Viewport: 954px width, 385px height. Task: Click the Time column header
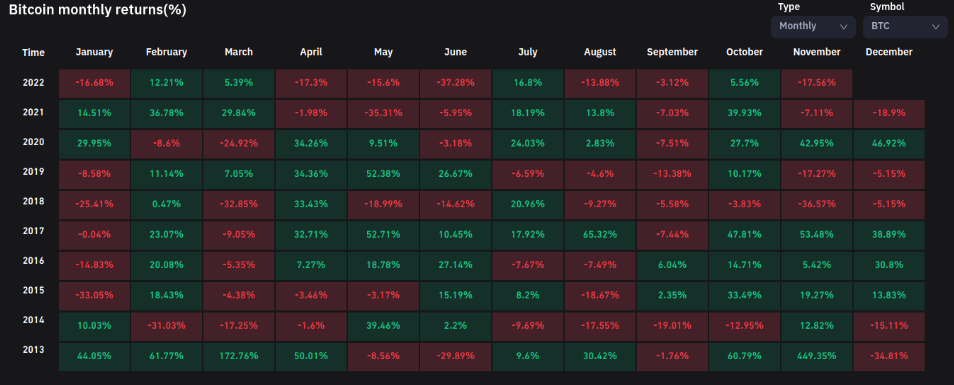(x=33, y=52)
